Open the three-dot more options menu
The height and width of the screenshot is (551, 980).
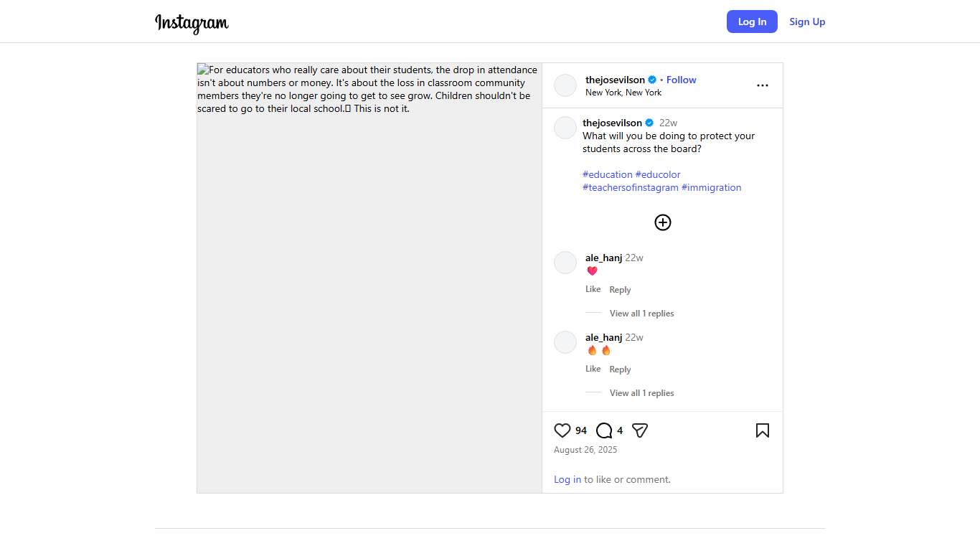[762, 85]
